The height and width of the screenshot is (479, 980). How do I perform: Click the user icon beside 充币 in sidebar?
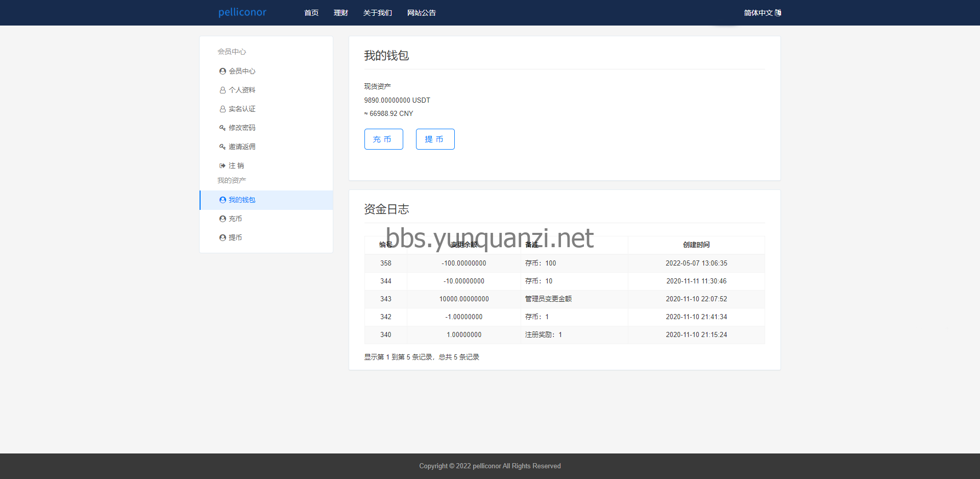click(223, 219)
